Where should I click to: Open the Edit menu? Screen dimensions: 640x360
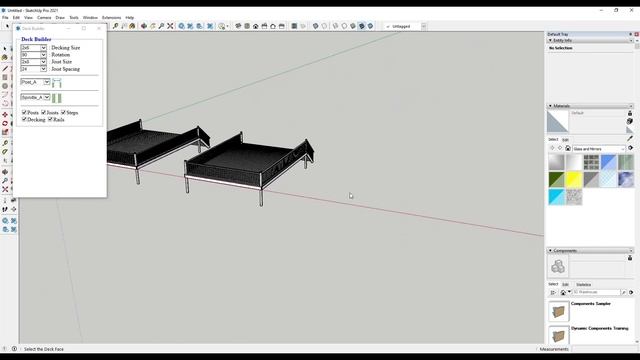[x=16, y=18]
